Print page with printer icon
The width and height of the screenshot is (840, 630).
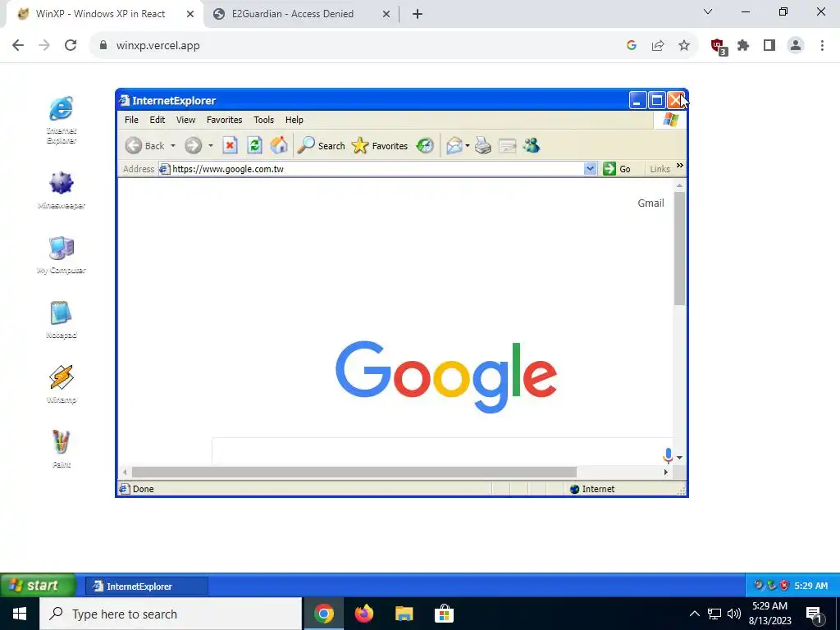click(482, 145)
